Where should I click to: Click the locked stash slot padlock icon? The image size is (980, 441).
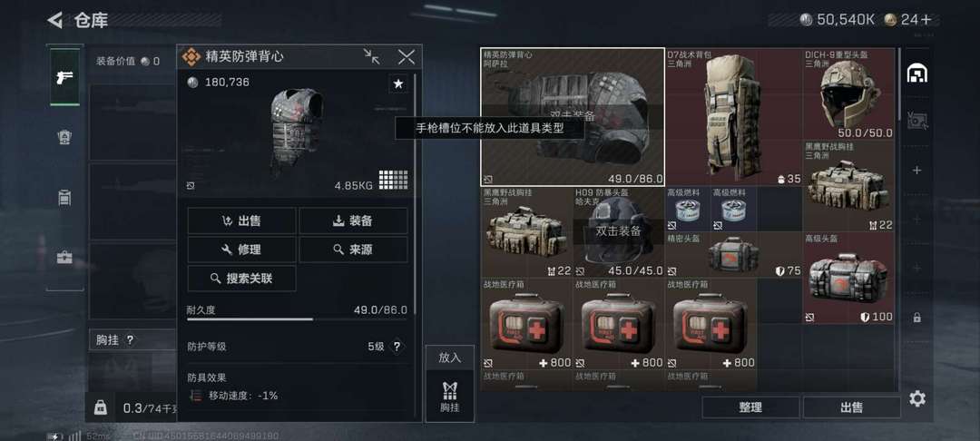point(916,318)
